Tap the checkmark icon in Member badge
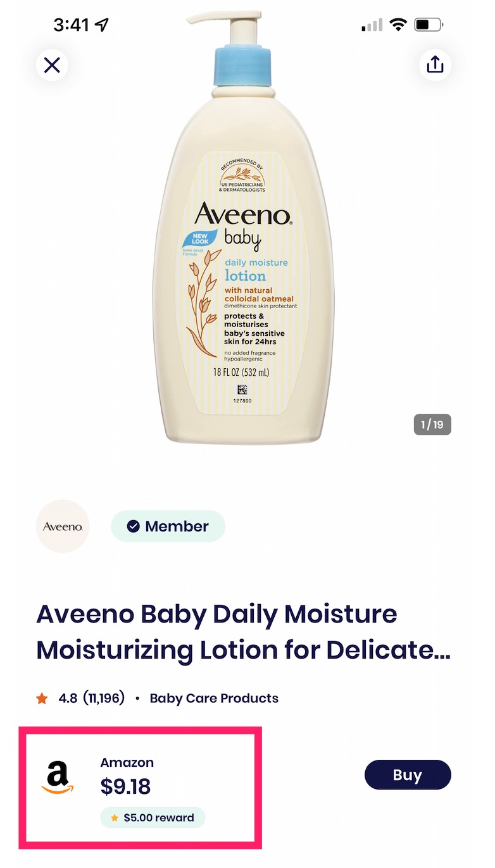The image size is (495, 868). coord(133,526)
